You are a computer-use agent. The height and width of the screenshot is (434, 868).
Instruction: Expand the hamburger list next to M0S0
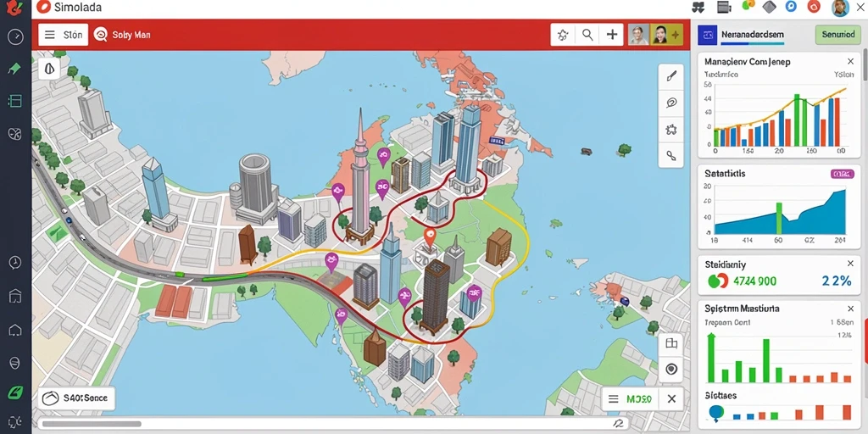click(613, 398)
